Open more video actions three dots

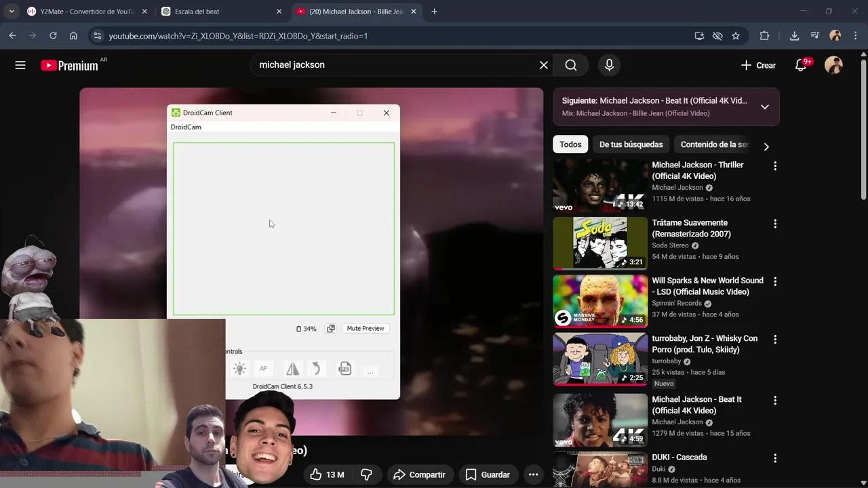tap(534, 474)
